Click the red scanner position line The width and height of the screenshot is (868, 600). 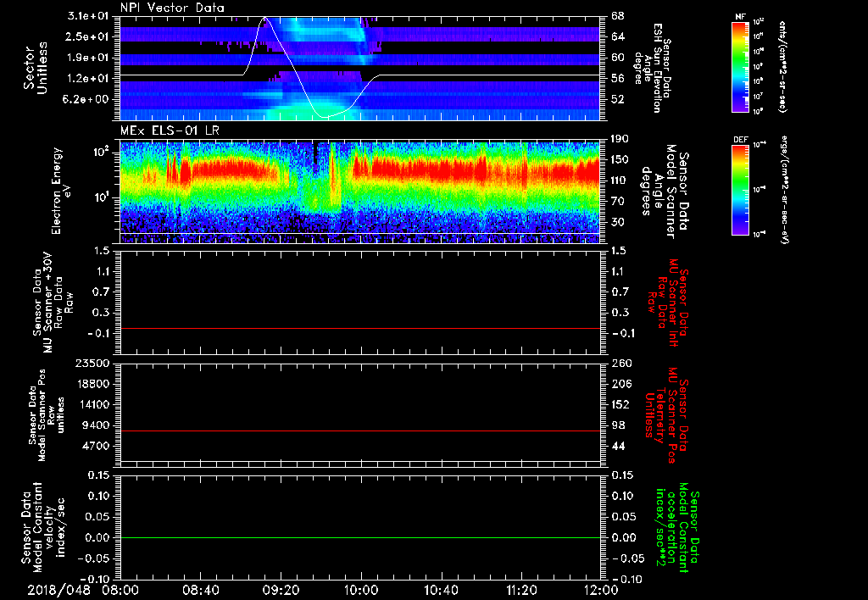point(360,431)
